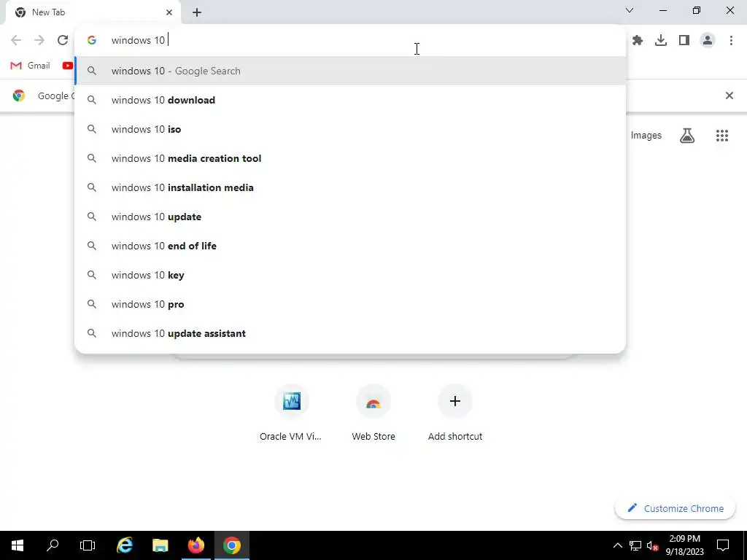
Task: Launch Internet Explorer from taskbar
Action: tap(124, 545)
